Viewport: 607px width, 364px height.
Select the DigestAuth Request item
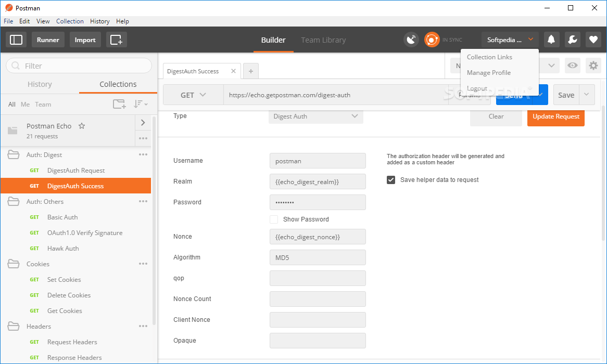click(x=76, y=170)
